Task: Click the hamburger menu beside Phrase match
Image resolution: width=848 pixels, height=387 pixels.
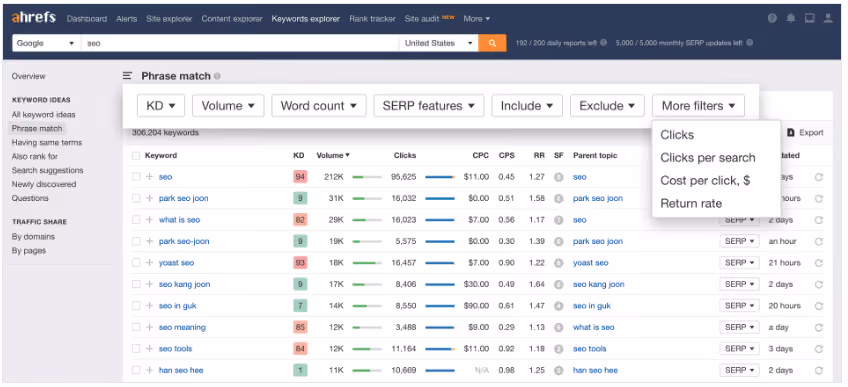Action: (127, 76)
